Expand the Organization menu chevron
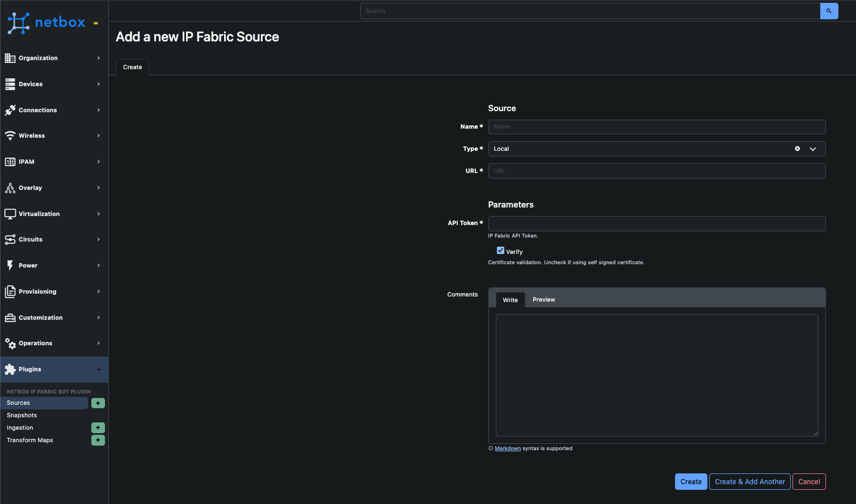The image size is (856, 504). pyautogui.click(x=99, y=58)
